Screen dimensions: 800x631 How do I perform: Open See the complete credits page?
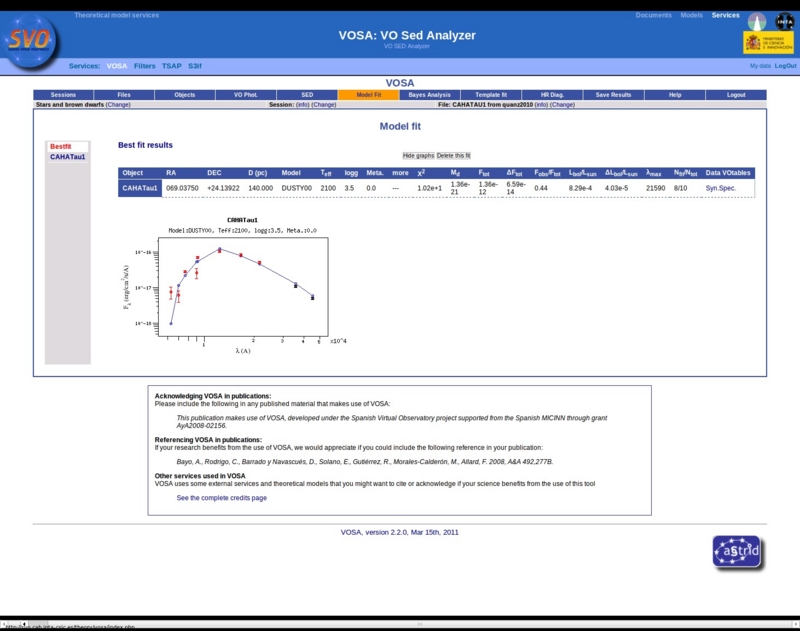221,498
